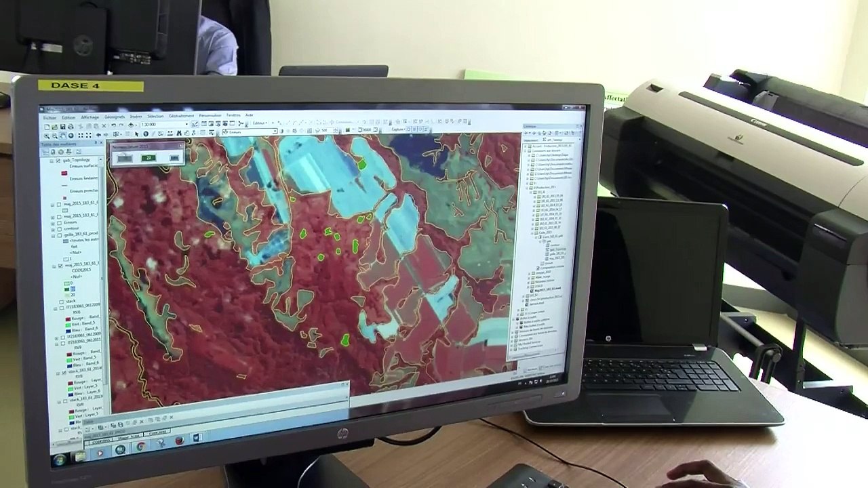This screenshot has width=868, height=488.
Task: Click the grey left button in floating toolbar
Action: tap(125, 158)
